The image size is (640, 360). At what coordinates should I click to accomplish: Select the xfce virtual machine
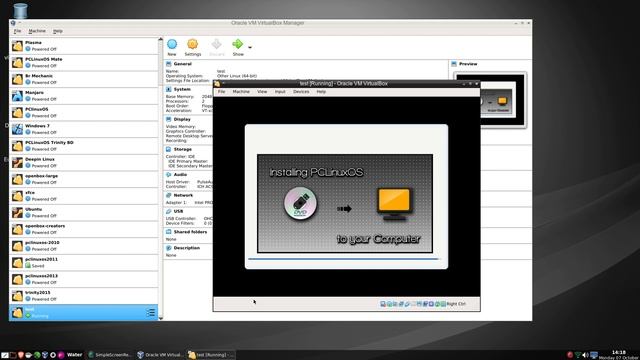[84, 196]
